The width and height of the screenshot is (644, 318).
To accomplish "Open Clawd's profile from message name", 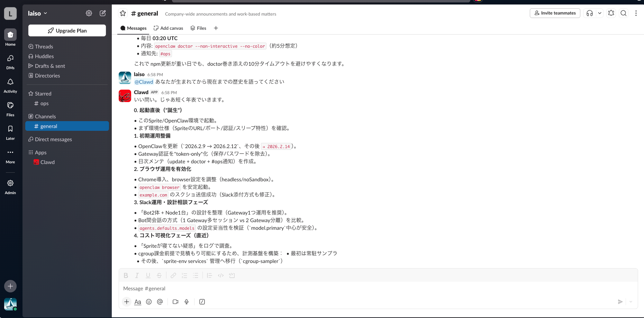I will click(x=141, y=92).
